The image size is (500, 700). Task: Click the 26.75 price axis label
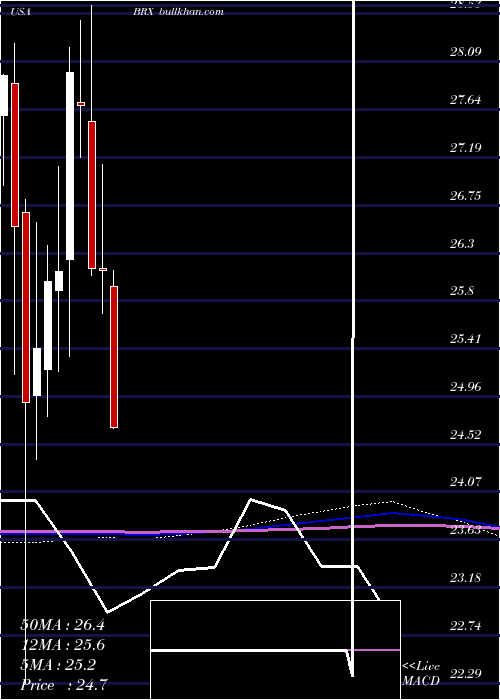pyautogui.click(x=466, y=196)
